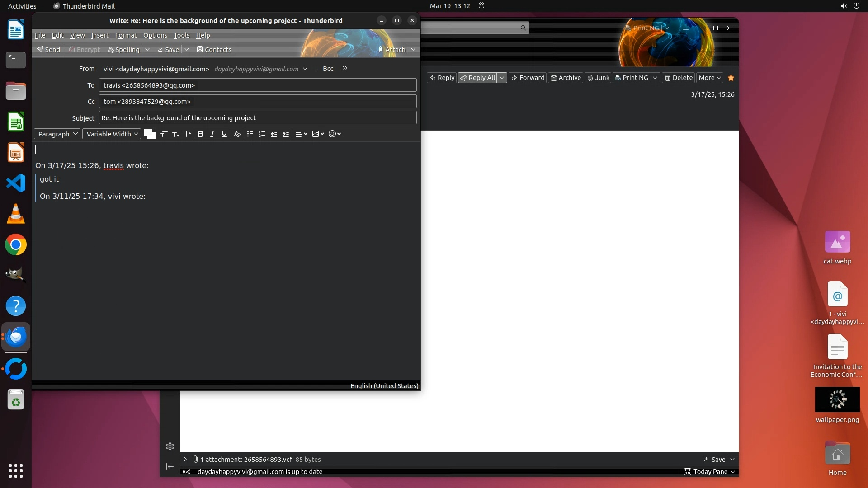The image size is (868, 488).
Task: Open the Options menu
Action: pyautogui.click(x=155, y=35)
